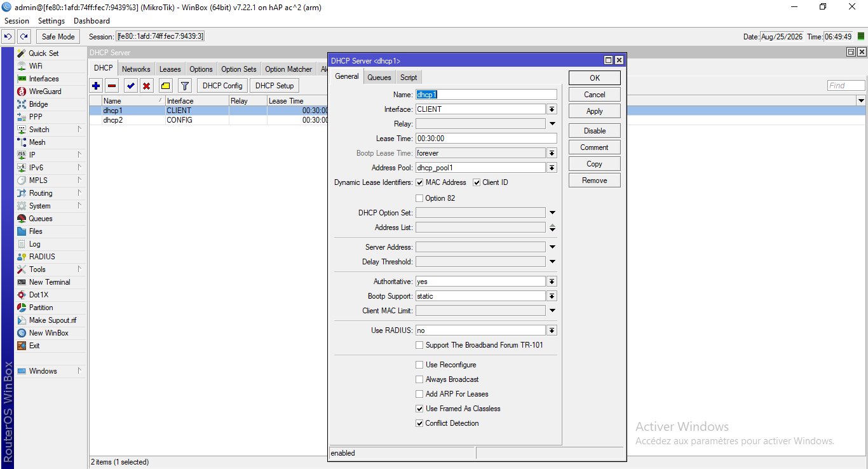This screenshot has width=868, height=469.
Task: Click the filter funnel button
Action: tap(185, 85)
